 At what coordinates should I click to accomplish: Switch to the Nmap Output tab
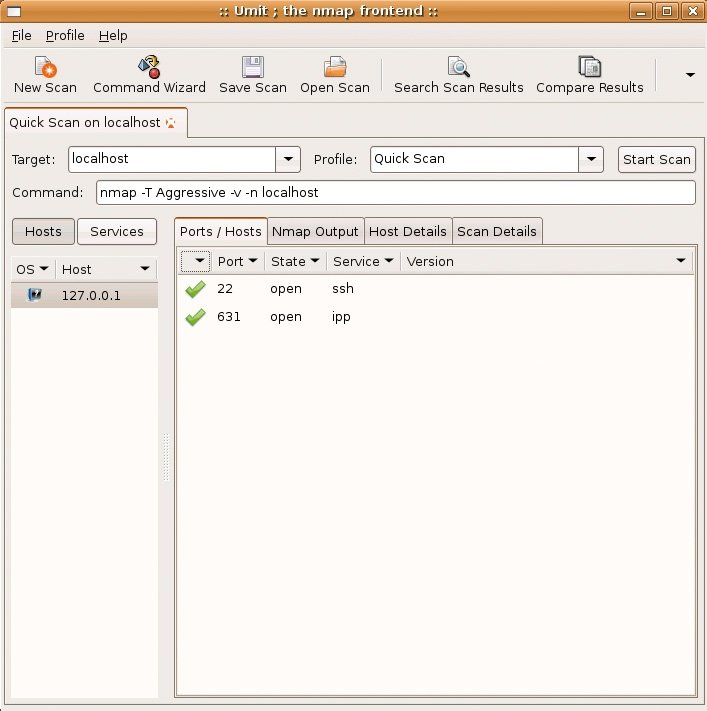click(315, 232)
